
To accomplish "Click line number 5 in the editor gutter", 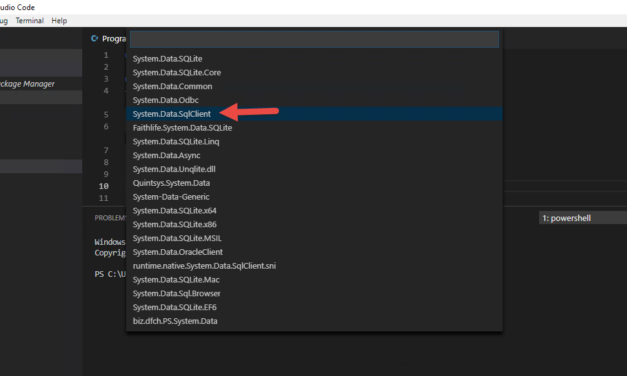I will (x=106, y=115).
